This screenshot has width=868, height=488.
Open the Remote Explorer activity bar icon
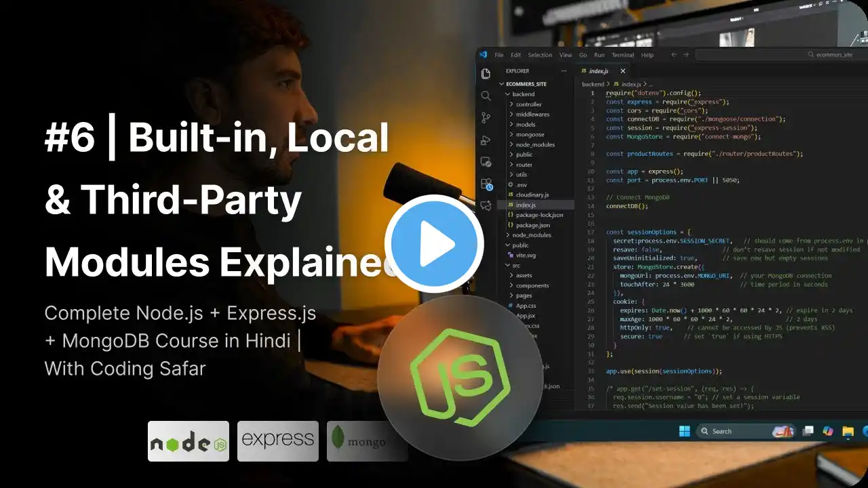click(x=486, y=161)
